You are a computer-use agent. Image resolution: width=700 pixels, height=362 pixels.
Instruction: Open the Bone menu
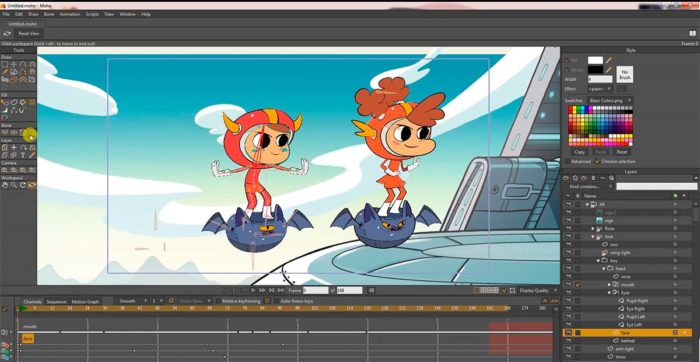pyautogui.click(x=49, y=14)
